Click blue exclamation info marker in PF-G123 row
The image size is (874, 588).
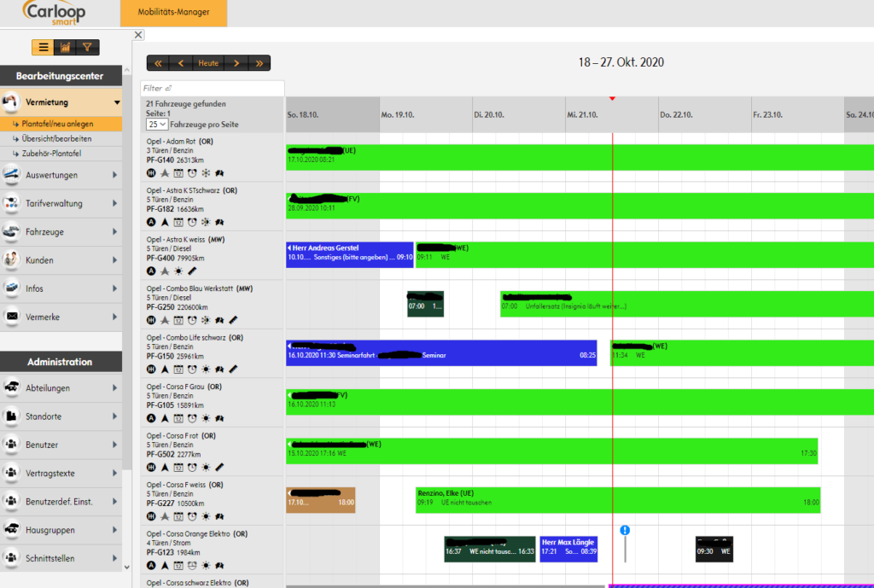coord(625,530)
